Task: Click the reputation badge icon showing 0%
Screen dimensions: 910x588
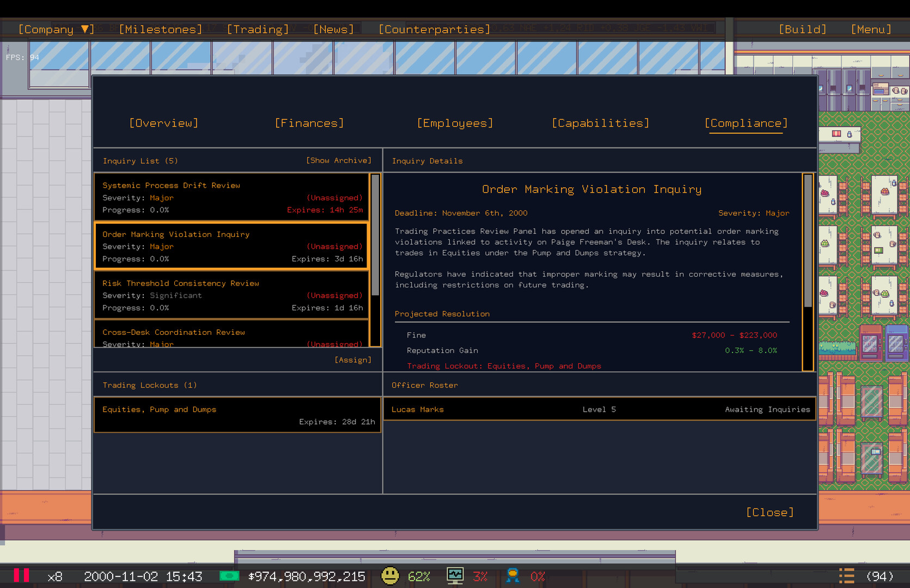Action: pyautogui.click(x=512, y=575)
